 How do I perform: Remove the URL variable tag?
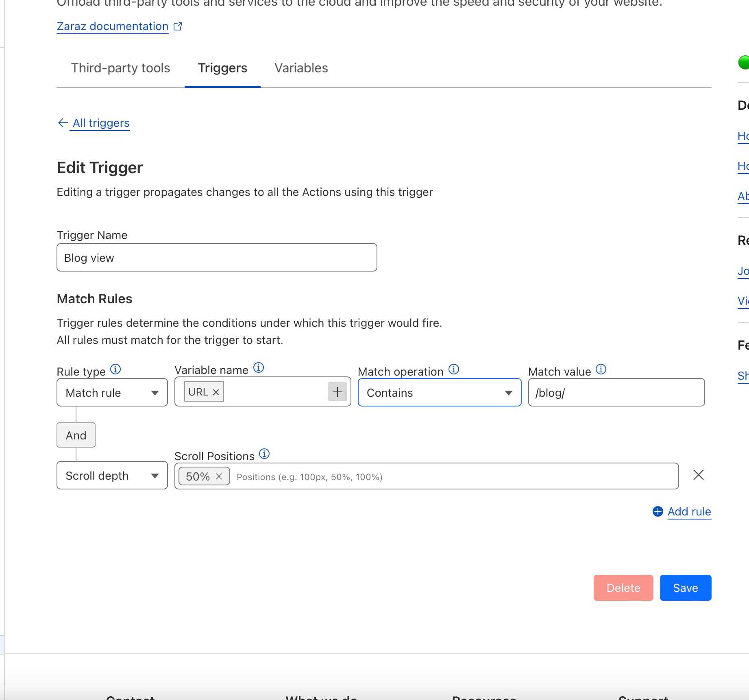point(216,392)
